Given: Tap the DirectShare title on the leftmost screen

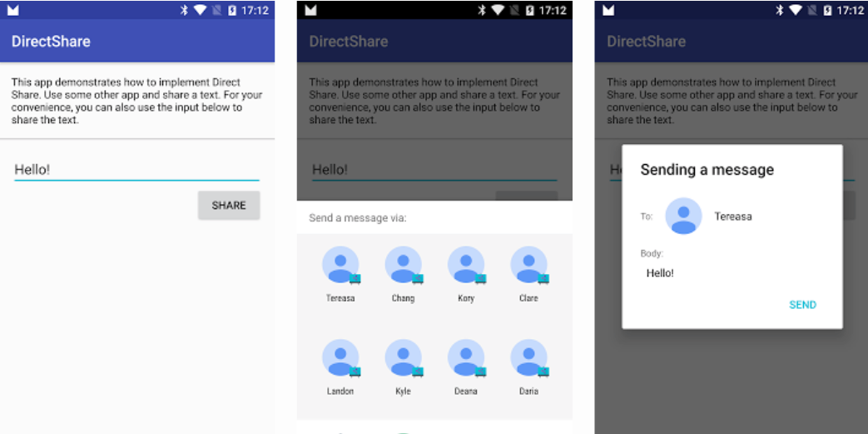Looking at the screenshot, I should pyautogui.click(x=51, y=42).
